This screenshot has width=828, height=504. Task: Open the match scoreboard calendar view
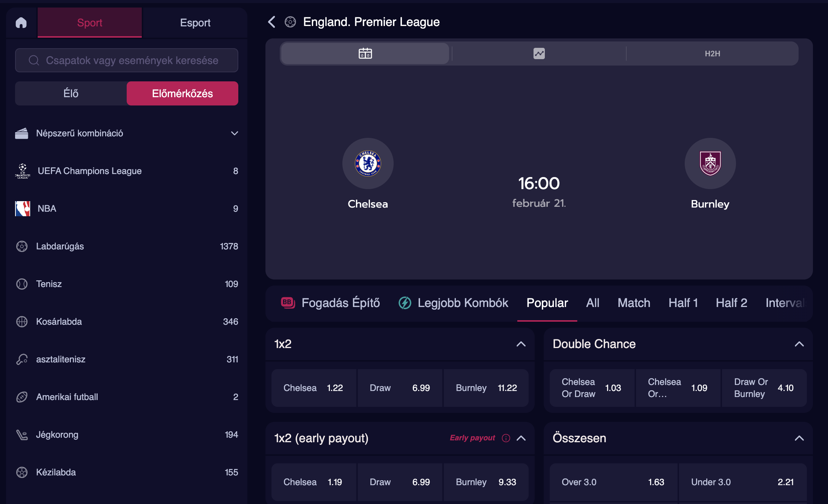[365, 53]
